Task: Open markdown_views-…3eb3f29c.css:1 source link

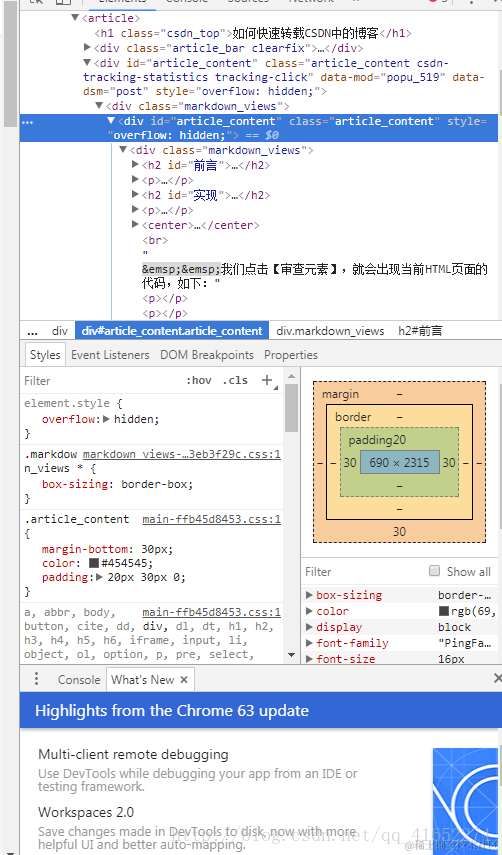Action: point(182,454)
